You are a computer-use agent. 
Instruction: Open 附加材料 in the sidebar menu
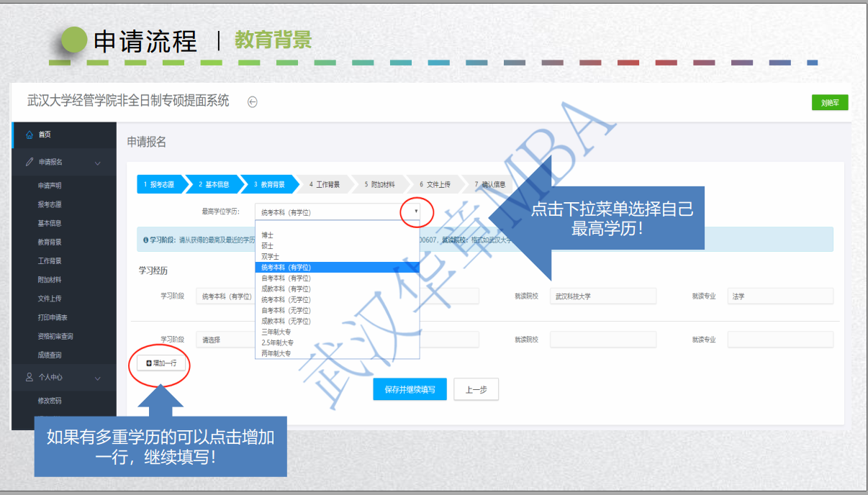point(50,279)
